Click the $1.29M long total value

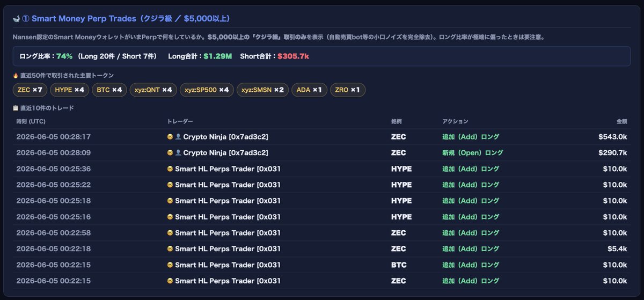pos(217,56)
